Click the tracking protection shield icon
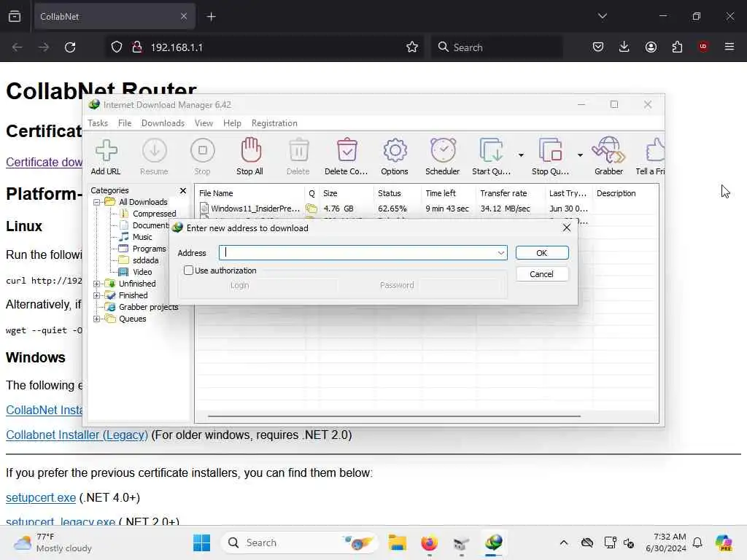The image size is (747, 560). [x=117, y=47]
